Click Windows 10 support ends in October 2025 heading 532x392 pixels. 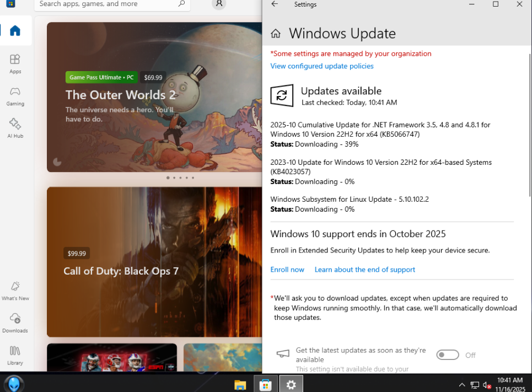[358, 234]
